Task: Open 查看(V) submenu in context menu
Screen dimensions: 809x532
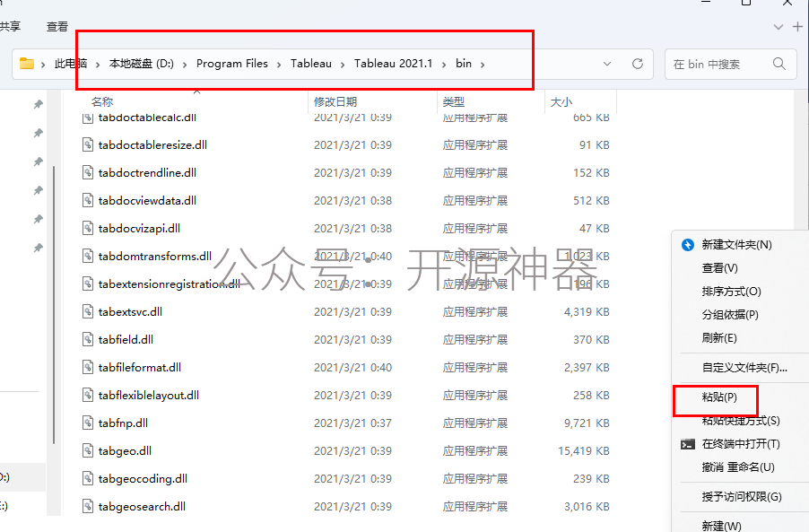Action: [x=719, y=268]
